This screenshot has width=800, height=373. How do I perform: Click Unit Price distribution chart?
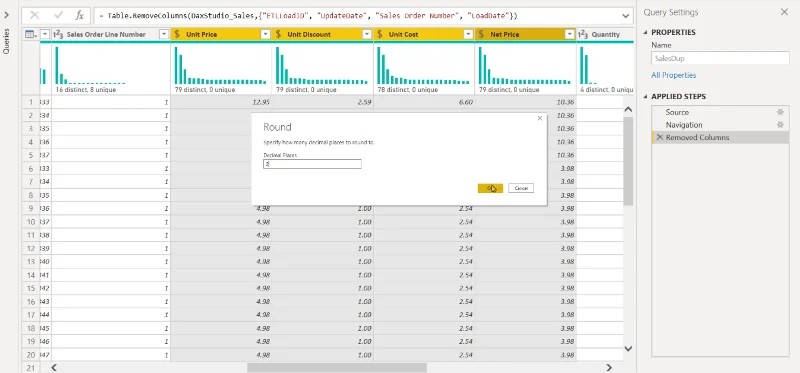(x=220, y=65)
